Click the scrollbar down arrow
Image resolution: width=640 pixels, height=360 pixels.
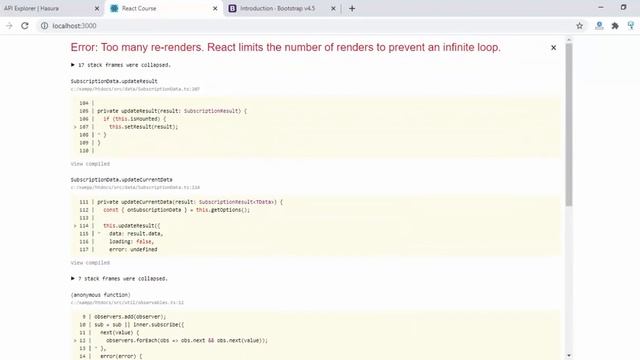(569, 356)
